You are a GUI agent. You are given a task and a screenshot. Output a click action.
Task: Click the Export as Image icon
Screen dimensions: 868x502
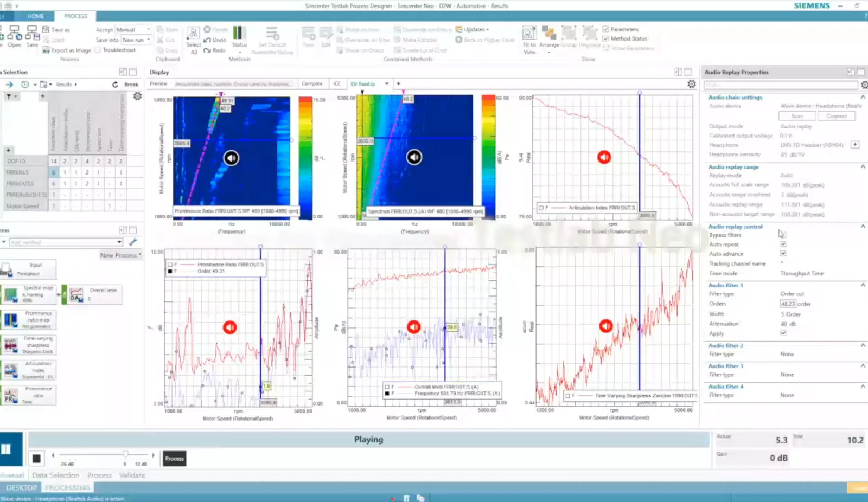46,50
